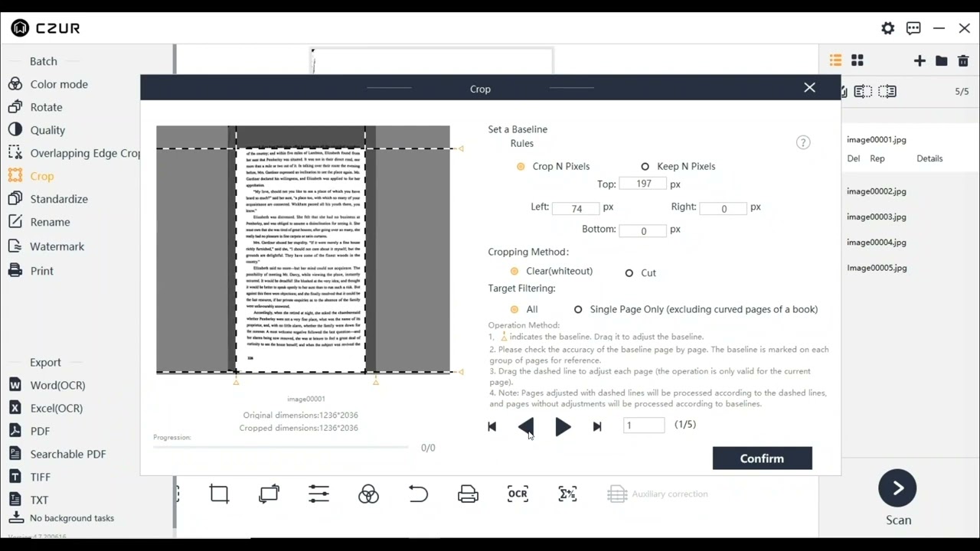Click the Scan arrow button
Image resolution: width=980 pixels, height=551 pixels.
coord(897,488)
